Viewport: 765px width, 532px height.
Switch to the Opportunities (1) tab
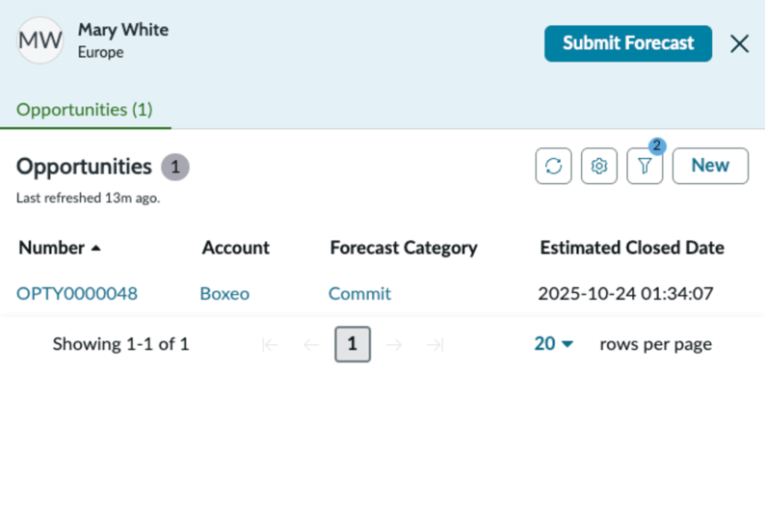click(x=85, y=110)
